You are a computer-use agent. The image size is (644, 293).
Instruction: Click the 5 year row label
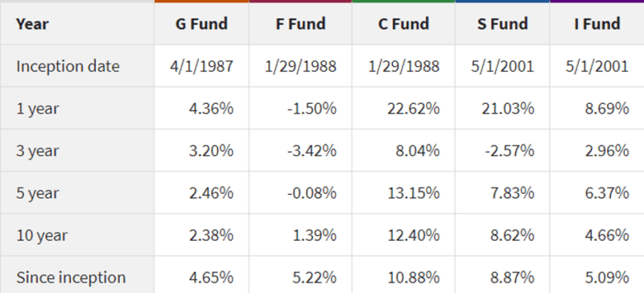pyautogui.click(x=37, y=193)
